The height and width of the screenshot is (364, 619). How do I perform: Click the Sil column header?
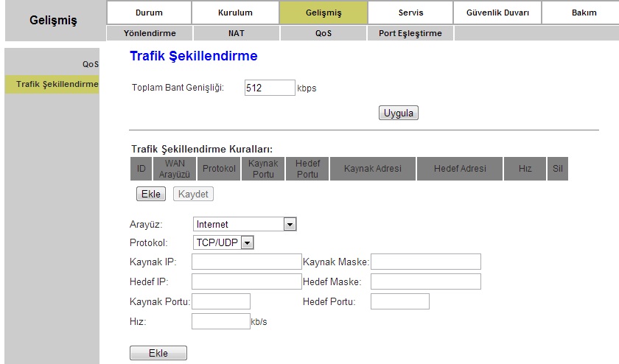(557, 169)
